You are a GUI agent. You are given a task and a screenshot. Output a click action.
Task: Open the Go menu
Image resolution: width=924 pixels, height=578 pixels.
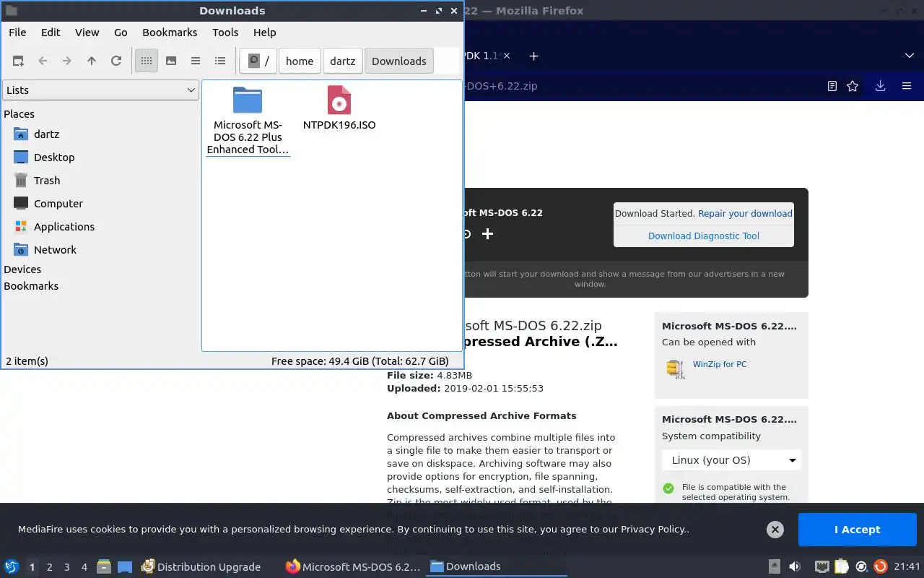[121, 33]
